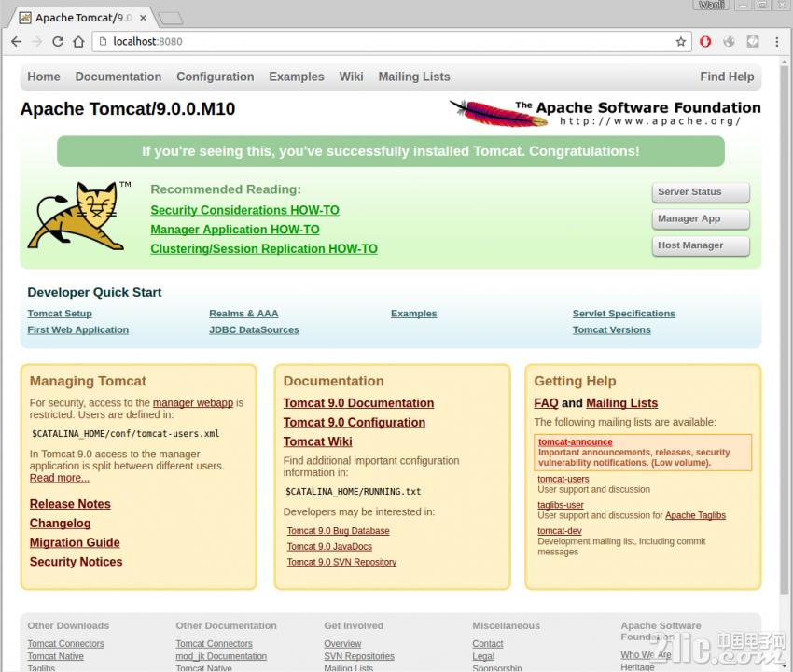The height and width of the screenshot is (672, 793).
Task: Open Mailing Lists link under Getting Help
Action: pos(622,403)
